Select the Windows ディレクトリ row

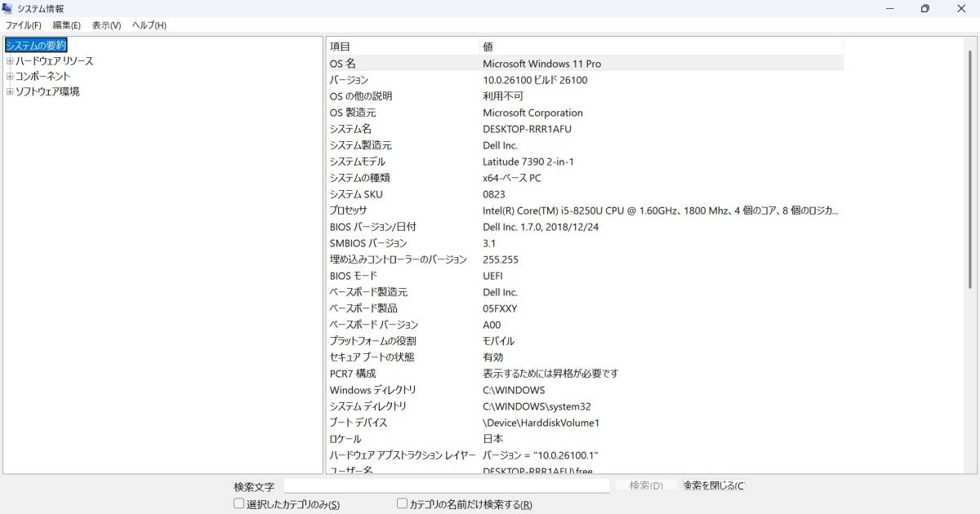click(x=585, y=390)
